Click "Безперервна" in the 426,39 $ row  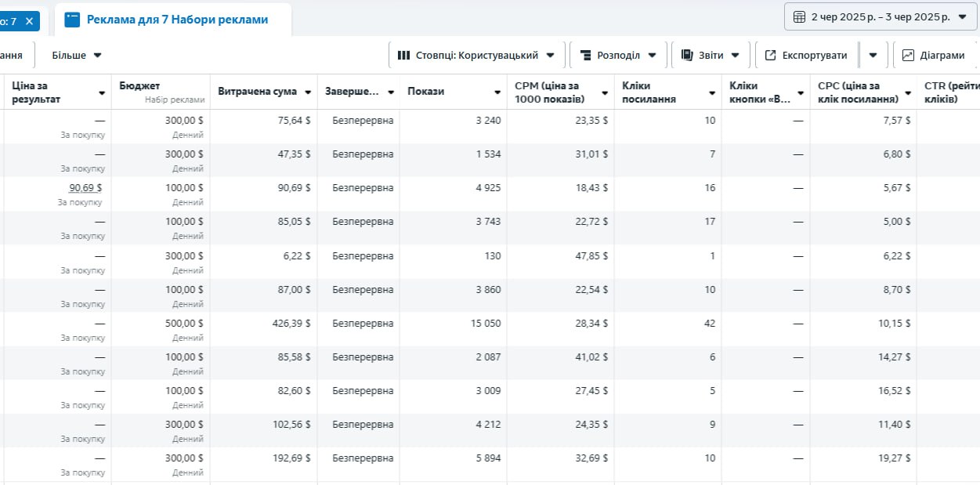pyautogui.click(x=363, y=323)
